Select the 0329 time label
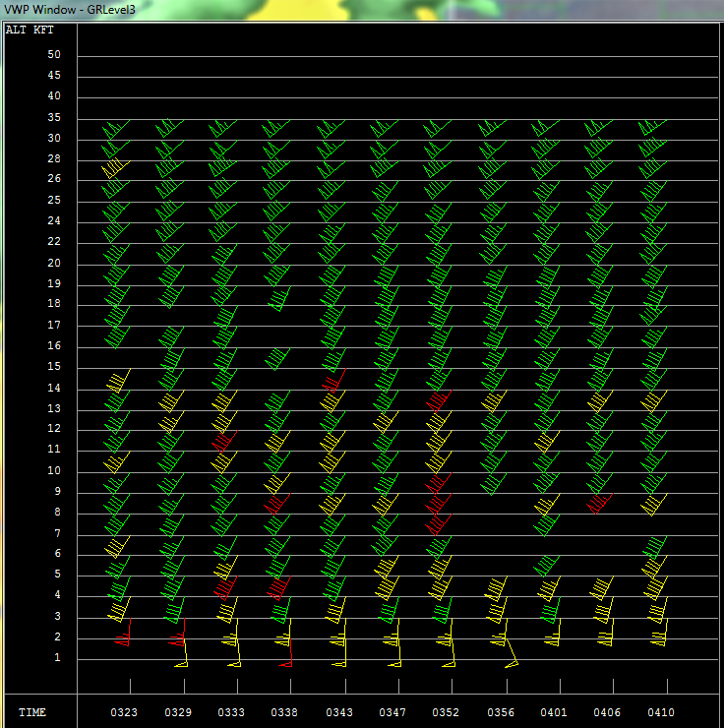Viewport: 724px width, 728px height. point(178,712)
